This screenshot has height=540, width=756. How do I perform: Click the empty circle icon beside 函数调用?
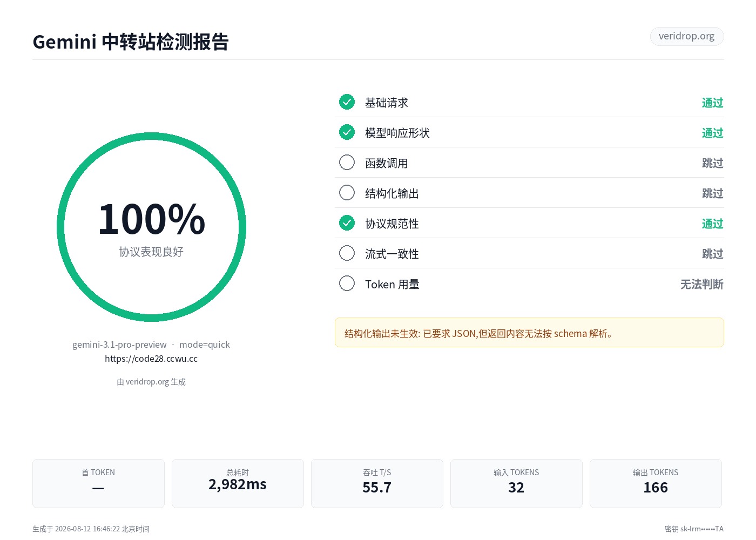click(347, 163)
